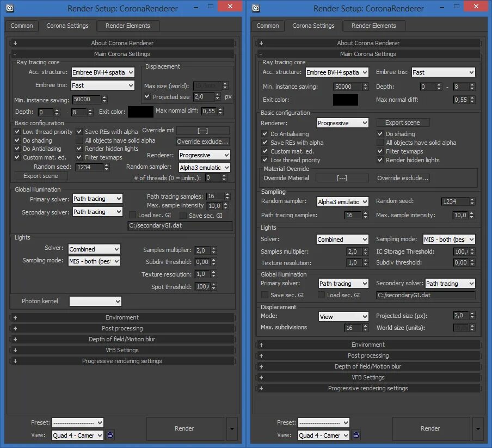Expand VFB Settings rollout in left window
492x448 pixels.
pos(122,350)
